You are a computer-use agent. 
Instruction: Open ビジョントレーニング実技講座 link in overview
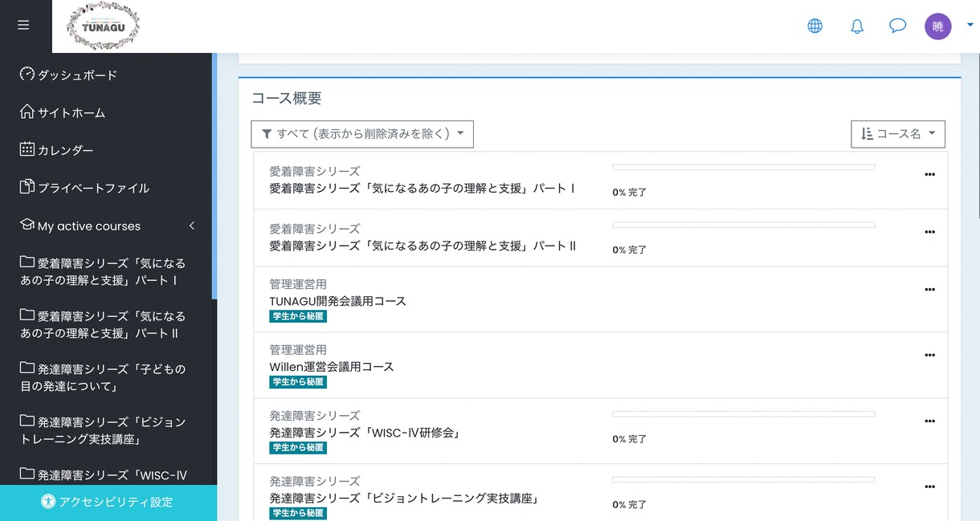click(403, 499)
